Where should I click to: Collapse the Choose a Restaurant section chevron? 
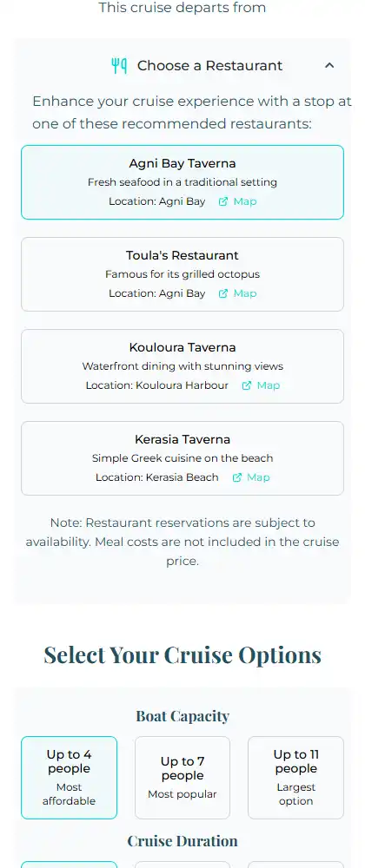[x=329, y=65]
